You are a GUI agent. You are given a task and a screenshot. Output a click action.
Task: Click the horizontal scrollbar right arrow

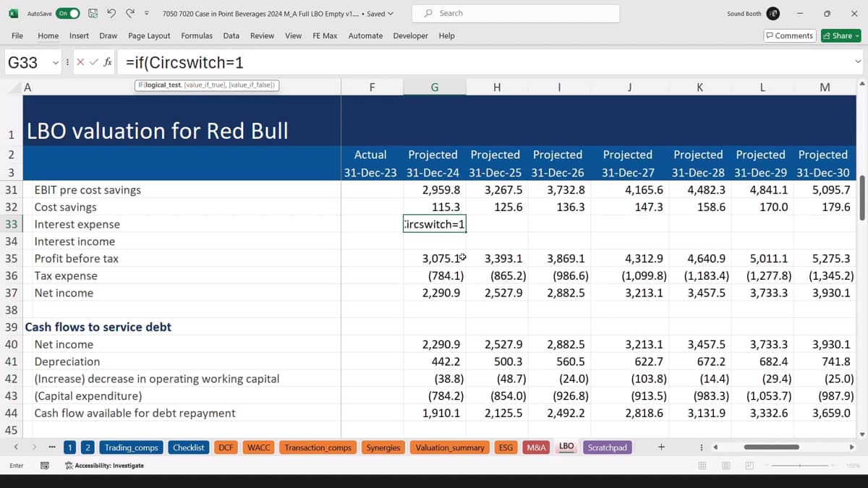(852, 448)
